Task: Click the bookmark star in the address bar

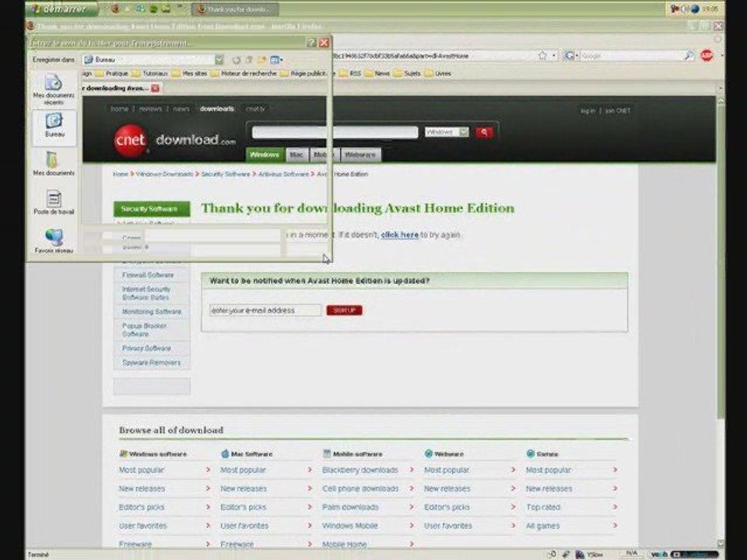Action: pyautogui.click(x=542, y=56)
